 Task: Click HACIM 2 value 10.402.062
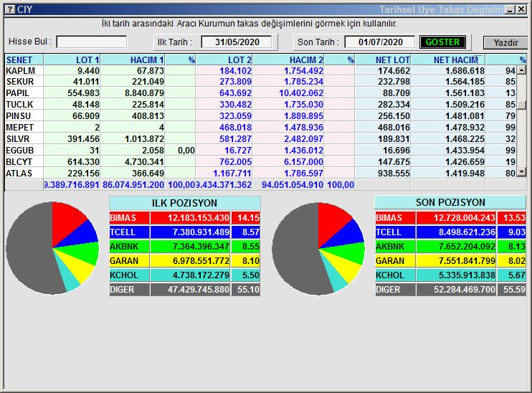[301, 93]
